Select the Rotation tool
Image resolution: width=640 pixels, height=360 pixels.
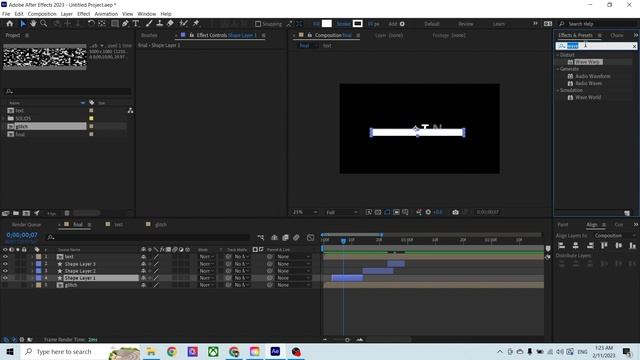[x=91, y=24]
